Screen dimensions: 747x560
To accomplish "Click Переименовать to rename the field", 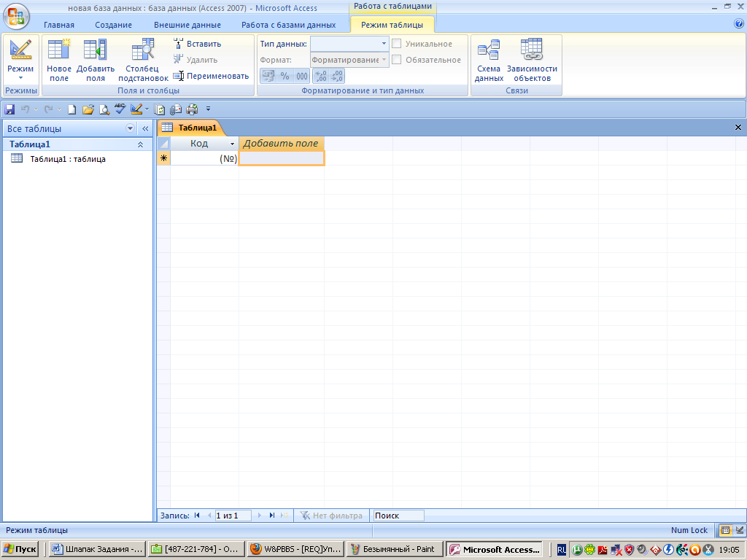I will click(211, 76).
